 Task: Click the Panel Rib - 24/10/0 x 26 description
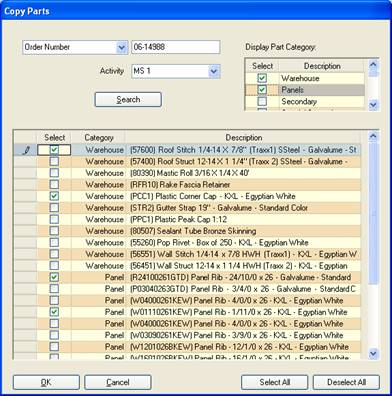click(240, 277)
